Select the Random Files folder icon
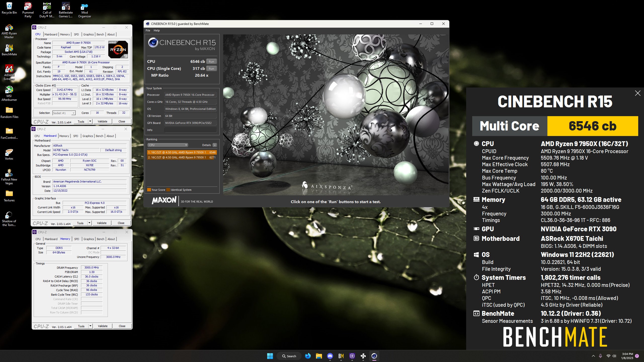This screenshot has height=362, width=644. (9, 112)
